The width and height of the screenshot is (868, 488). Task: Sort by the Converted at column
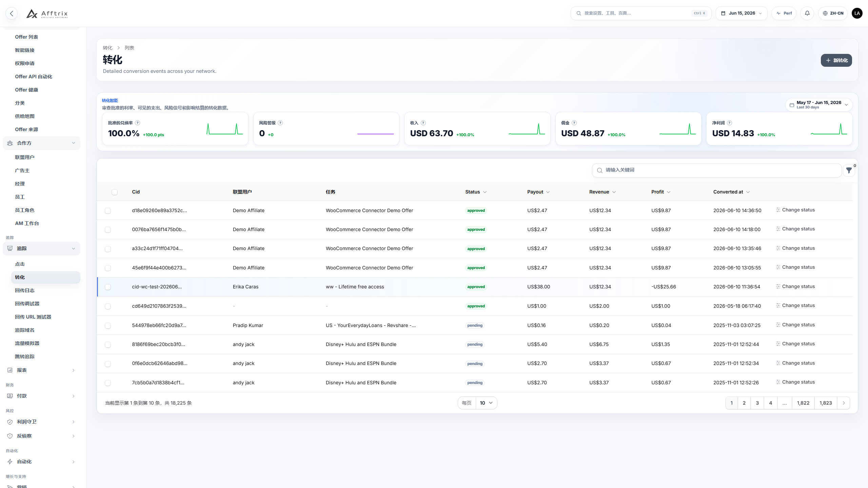(731, 192)
